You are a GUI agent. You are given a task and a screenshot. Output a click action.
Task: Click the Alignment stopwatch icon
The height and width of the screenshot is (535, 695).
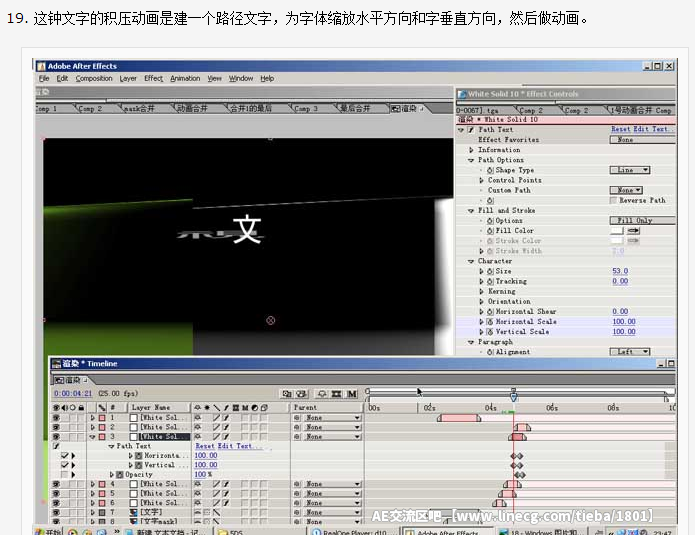point(490,352)
